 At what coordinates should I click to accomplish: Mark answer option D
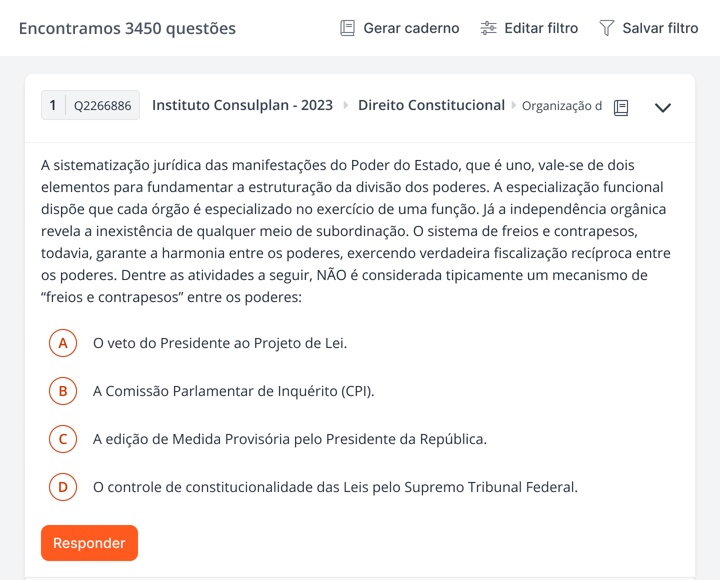coord(63,487)
